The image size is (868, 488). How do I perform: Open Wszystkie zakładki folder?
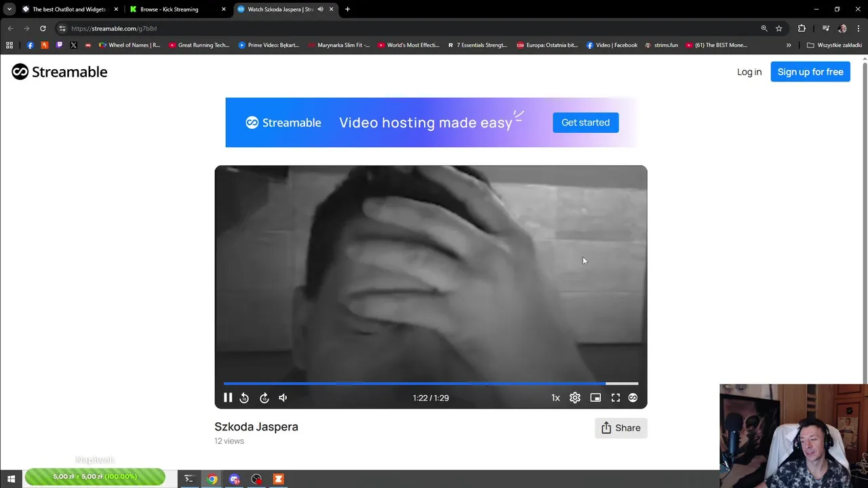click(834, 45)
